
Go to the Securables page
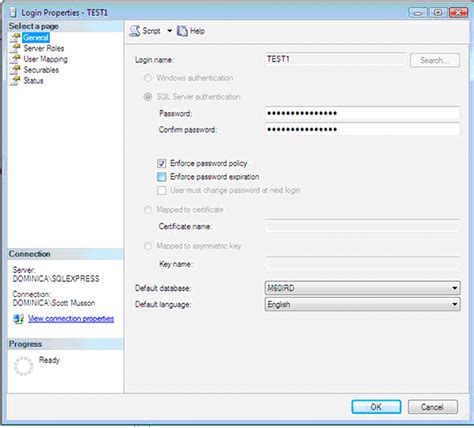tap(41, 70)
